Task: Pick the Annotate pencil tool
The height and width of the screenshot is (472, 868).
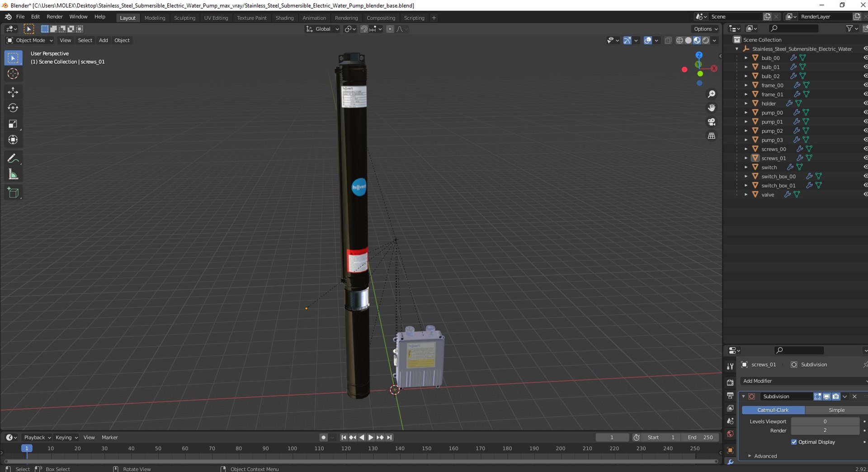Action: click(x=13, y=158)
